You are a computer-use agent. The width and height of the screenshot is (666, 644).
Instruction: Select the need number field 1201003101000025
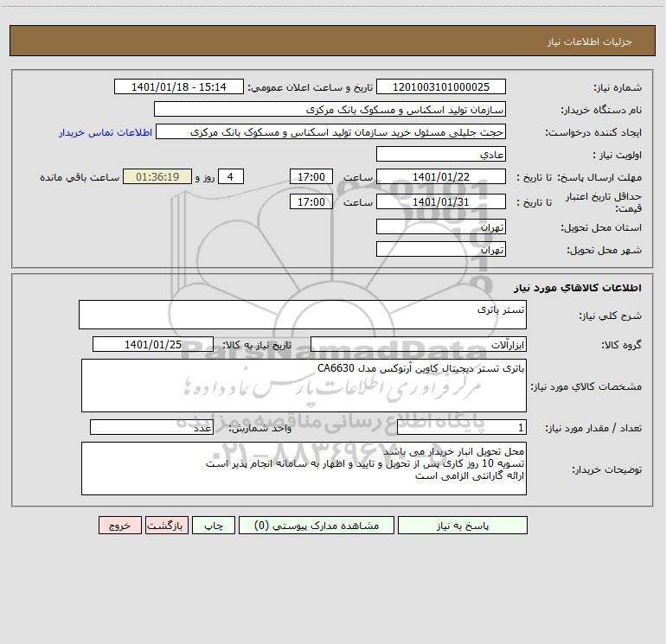pos(441,86)
